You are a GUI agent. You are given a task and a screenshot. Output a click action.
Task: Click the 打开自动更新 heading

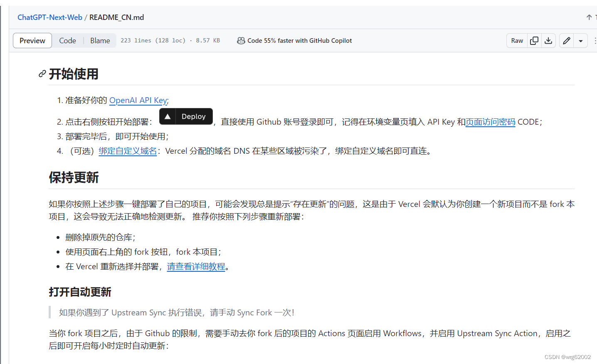coord(80,292)
